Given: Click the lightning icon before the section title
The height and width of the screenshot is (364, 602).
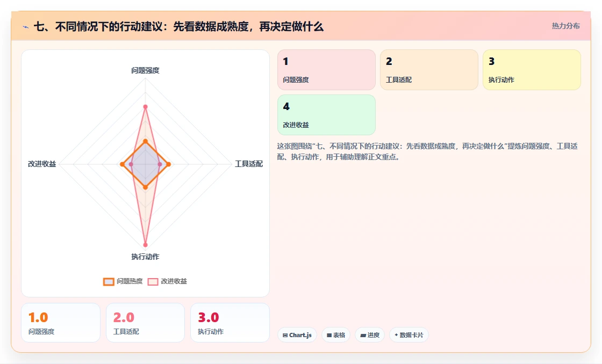Looking at the screenshot, I should coord(26,27).
